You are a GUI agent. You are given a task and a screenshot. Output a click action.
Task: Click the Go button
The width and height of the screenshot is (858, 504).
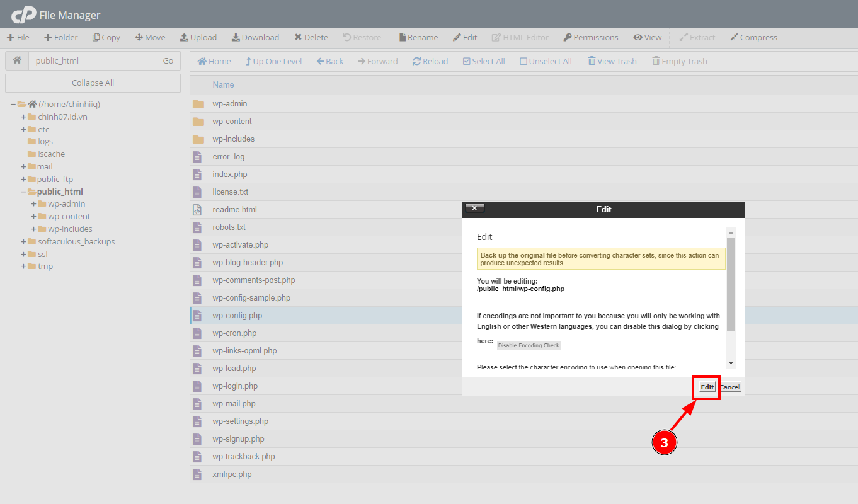click(x=168, y=61)
